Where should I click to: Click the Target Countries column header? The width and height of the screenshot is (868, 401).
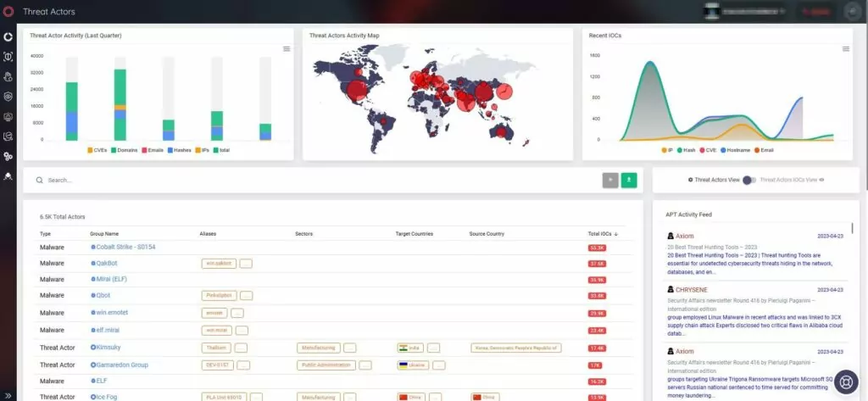pyautogui.click(x=414, y=234)
